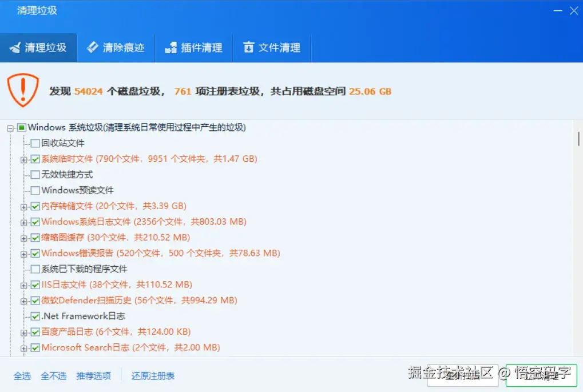This screenshot has height=392, width=583.
Task: Click the 文件清理 trash can icon
Action: (x=248, y=47)
